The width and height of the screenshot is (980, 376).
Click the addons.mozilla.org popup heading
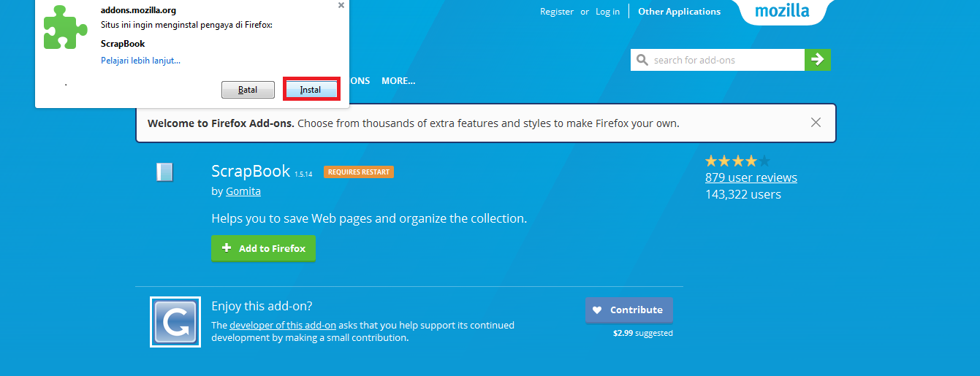[138, 11]
